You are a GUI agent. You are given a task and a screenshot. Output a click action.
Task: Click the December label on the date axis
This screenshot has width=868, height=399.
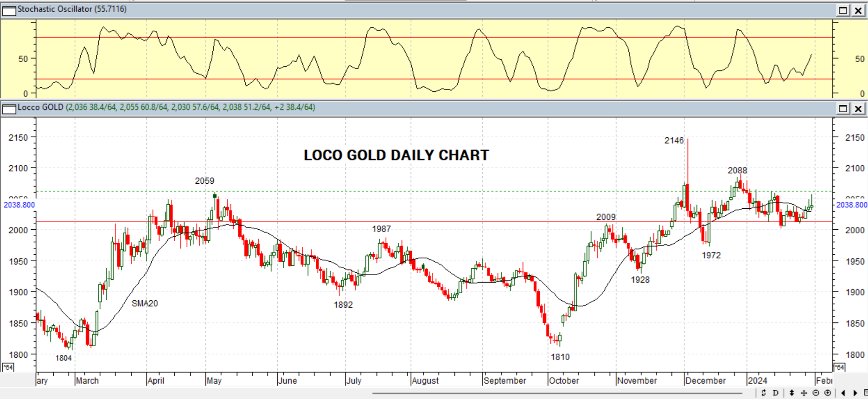coord(705,381)
